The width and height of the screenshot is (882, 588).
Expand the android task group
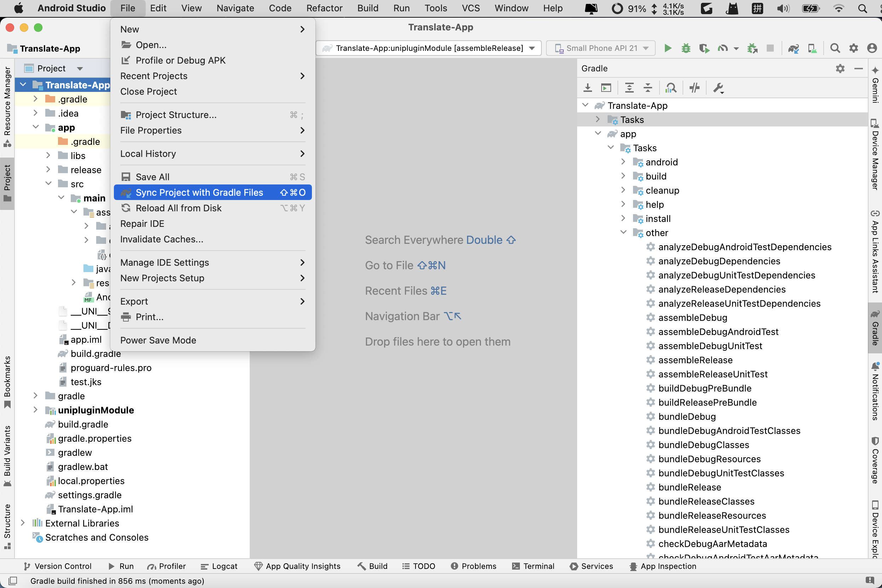point(623,162)
